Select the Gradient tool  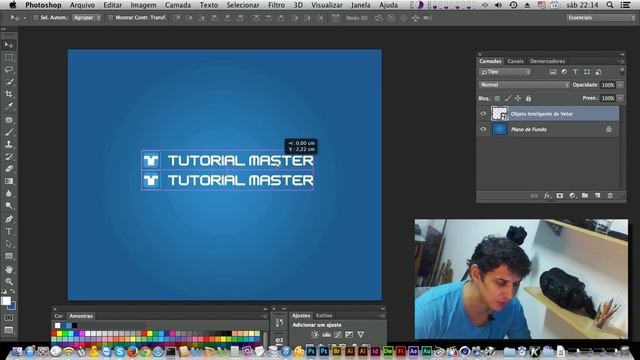click(x=9, y=181)
